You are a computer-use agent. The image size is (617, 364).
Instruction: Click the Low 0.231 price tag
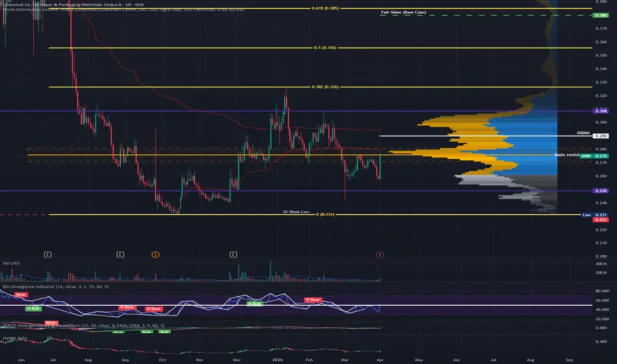coord(595,215)
